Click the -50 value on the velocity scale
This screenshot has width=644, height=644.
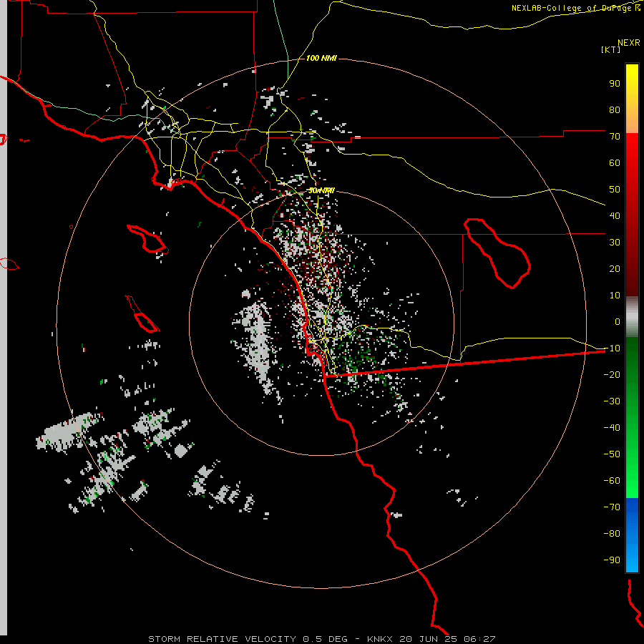click(x=612, y=454)
